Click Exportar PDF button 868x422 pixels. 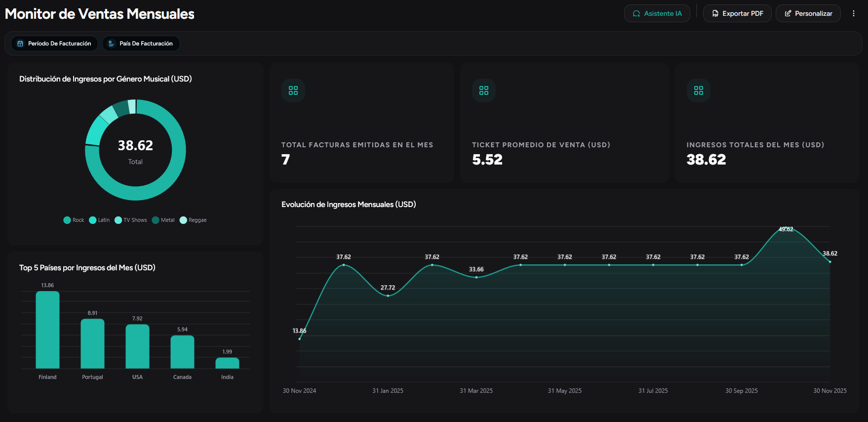coord(737,13)
